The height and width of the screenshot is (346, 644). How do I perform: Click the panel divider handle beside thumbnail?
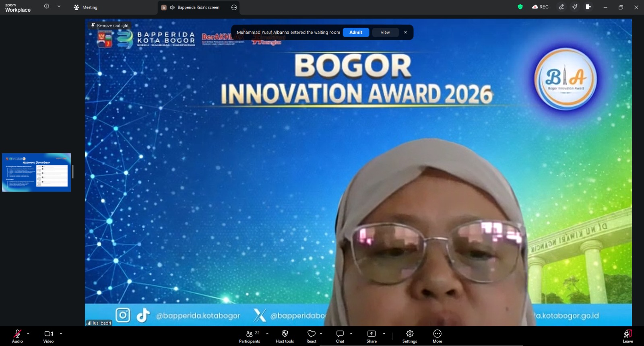pyautogui.click(x=73, y=172)
